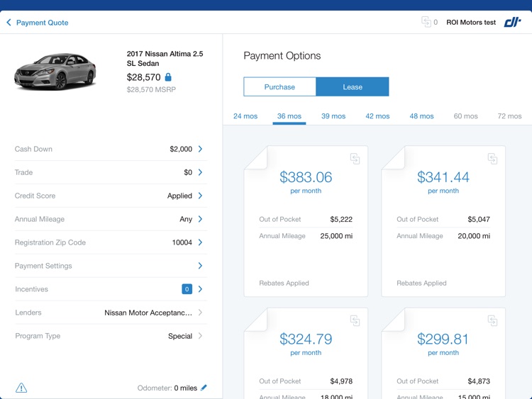Image resolution: width=532 pixels, height=399 pixels.
Task: Add $324.79 payment card to compare
Action: 355,320
